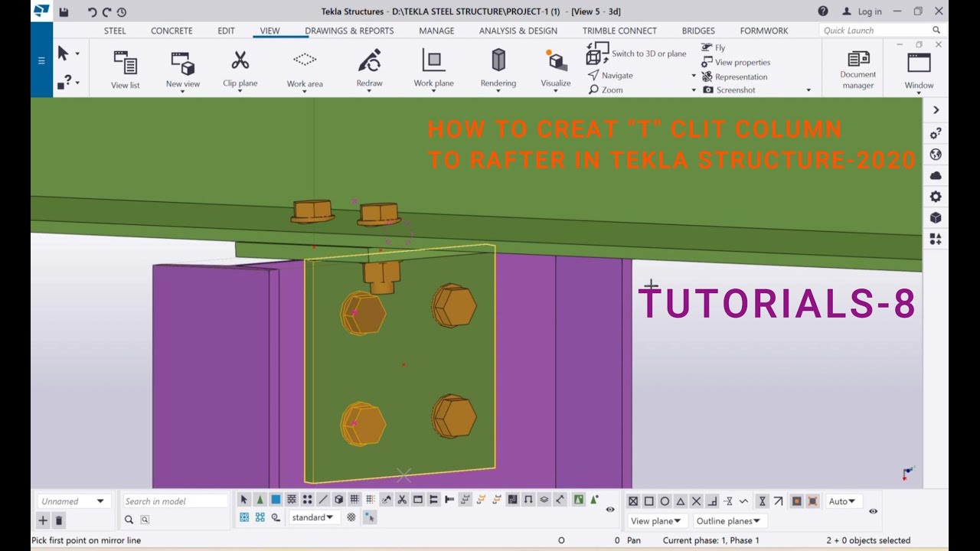Click the Save icon in title bar
The width and height of the screenshot is (980, 551).
(64, 11)
